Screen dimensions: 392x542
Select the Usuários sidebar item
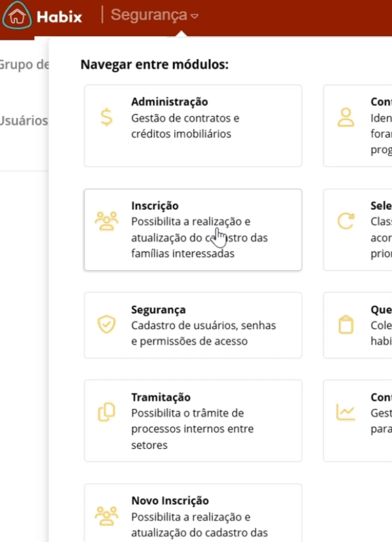coord(24,120)
